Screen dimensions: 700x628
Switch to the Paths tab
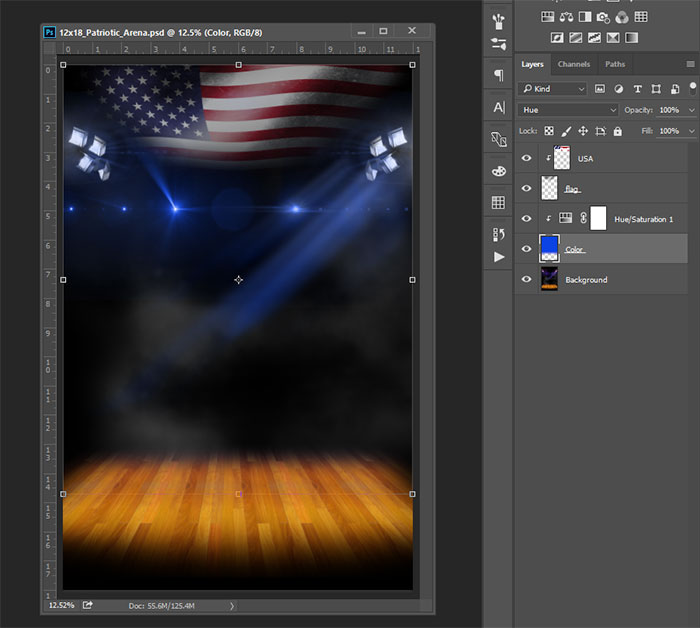pyautogui.click(x=615, y=64)
